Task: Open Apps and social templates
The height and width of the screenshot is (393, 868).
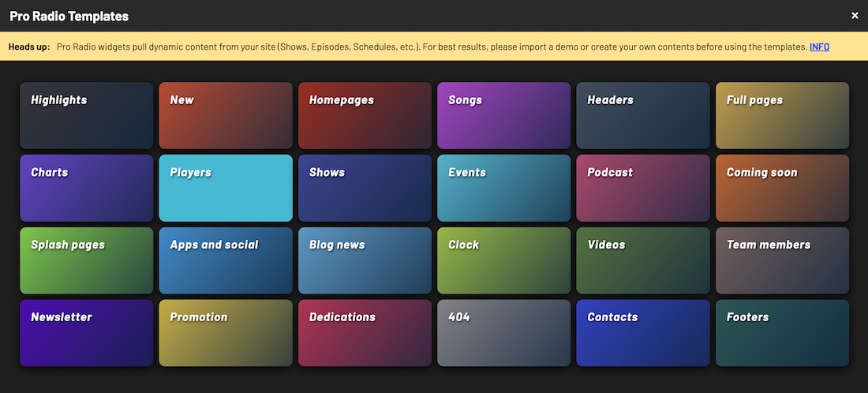Action: [226, 260]
